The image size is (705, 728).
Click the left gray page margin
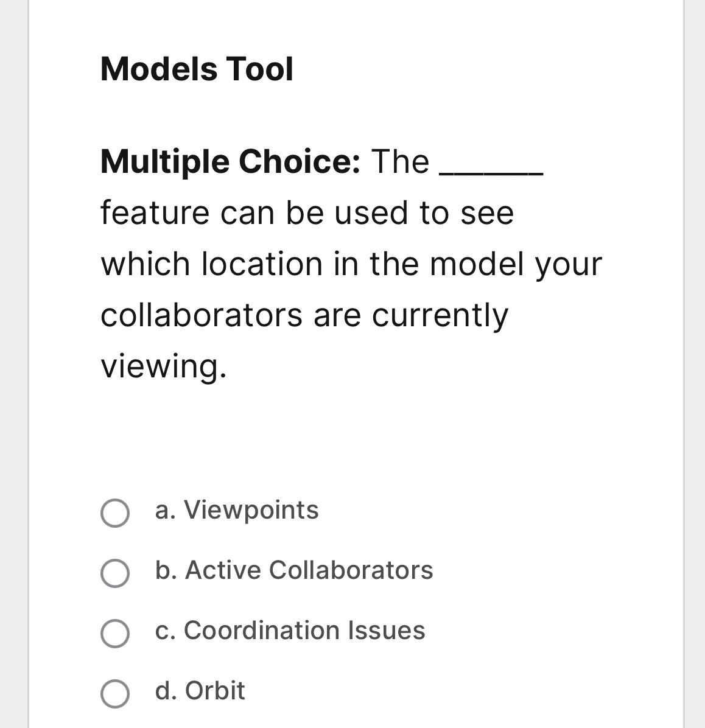pos(13,365)
